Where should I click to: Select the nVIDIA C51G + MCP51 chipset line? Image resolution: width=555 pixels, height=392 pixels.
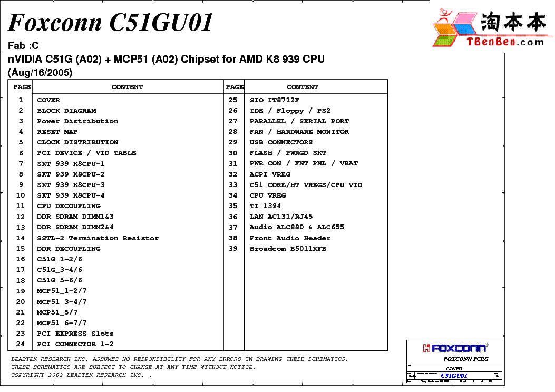coord(166,59)
